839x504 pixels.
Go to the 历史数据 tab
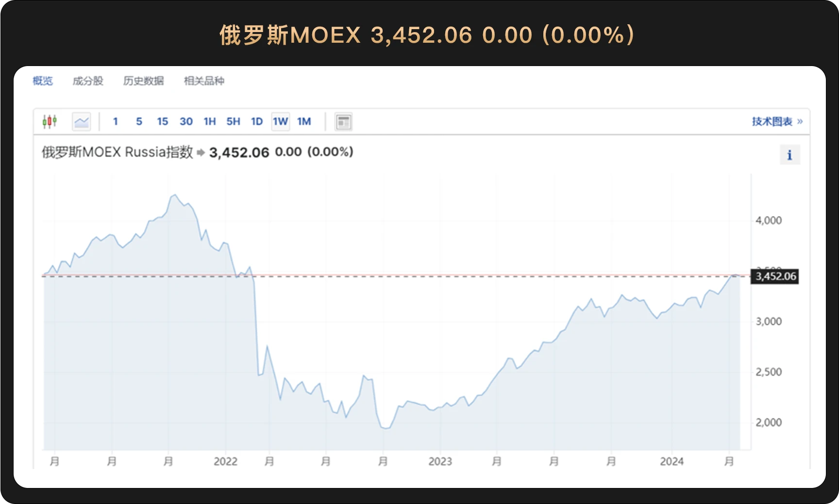[143, 81]
